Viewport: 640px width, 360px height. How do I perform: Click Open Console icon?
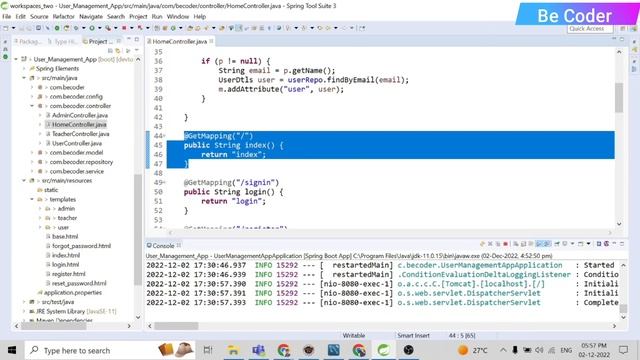pos(581,244)
